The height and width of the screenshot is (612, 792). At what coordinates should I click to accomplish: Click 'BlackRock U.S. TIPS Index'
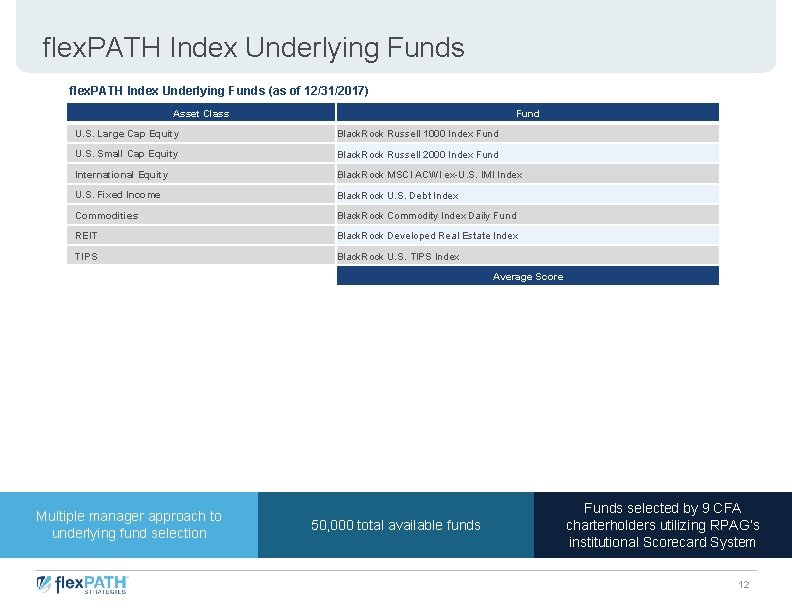(x=528, y=256)
